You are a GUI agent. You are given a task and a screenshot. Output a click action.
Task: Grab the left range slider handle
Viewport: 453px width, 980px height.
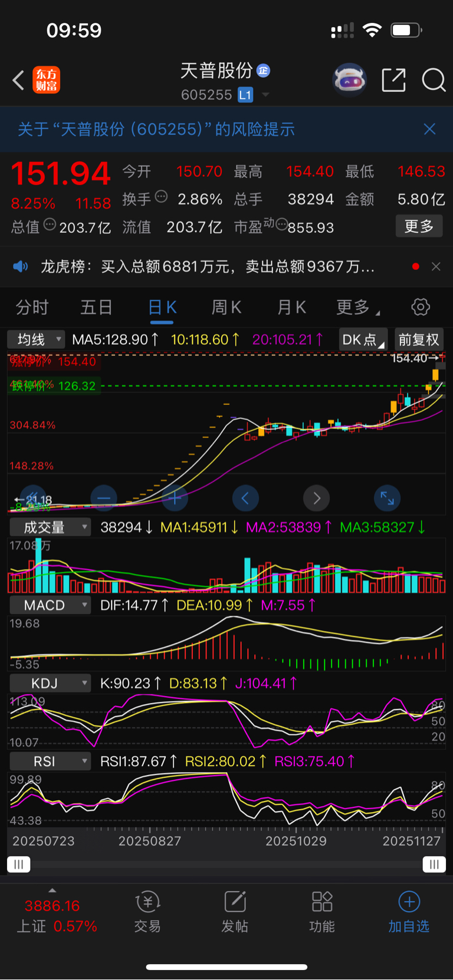[18, 864]
